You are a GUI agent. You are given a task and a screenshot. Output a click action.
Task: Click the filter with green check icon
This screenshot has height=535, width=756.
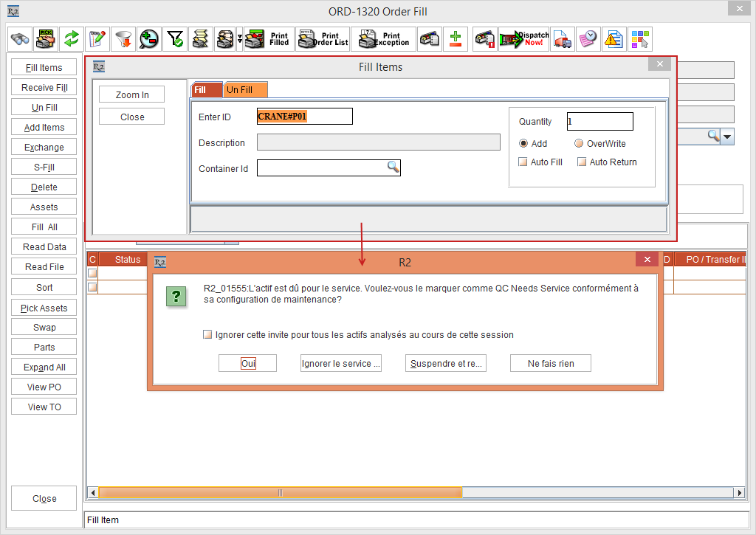tap(175, 38)
